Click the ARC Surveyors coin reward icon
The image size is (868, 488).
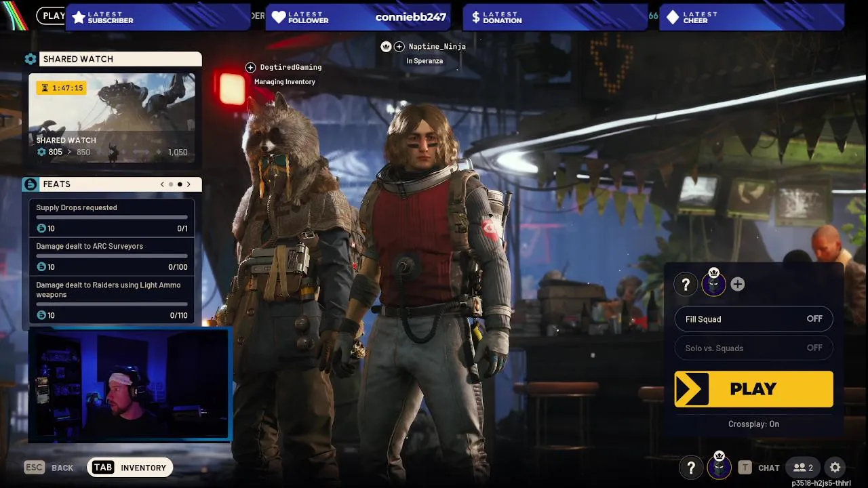[x=41, y=267]
